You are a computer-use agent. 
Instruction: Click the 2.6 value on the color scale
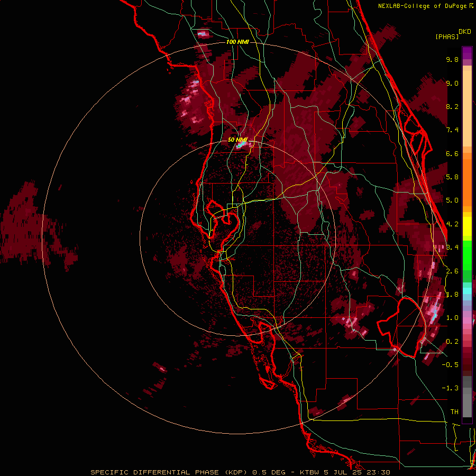click(452, 271)
